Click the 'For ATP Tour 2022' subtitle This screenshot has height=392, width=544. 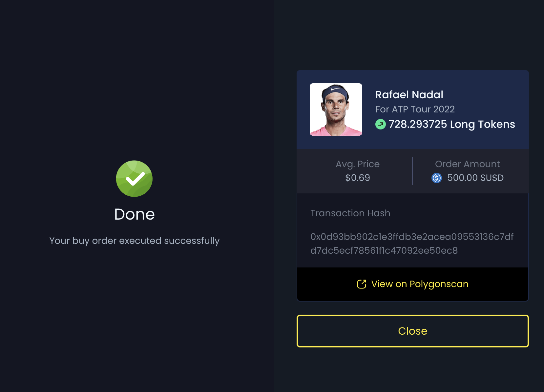[x=415, y=109]
